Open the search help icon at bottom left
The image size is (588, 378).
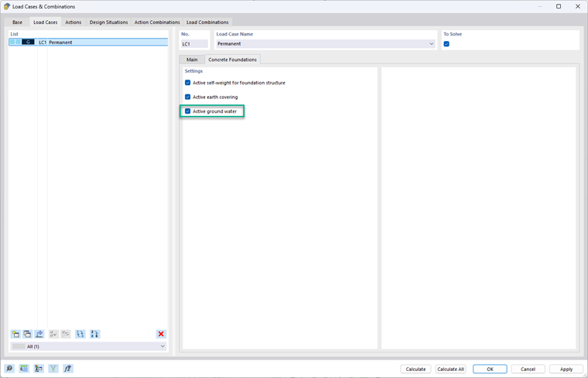point(9,369)
